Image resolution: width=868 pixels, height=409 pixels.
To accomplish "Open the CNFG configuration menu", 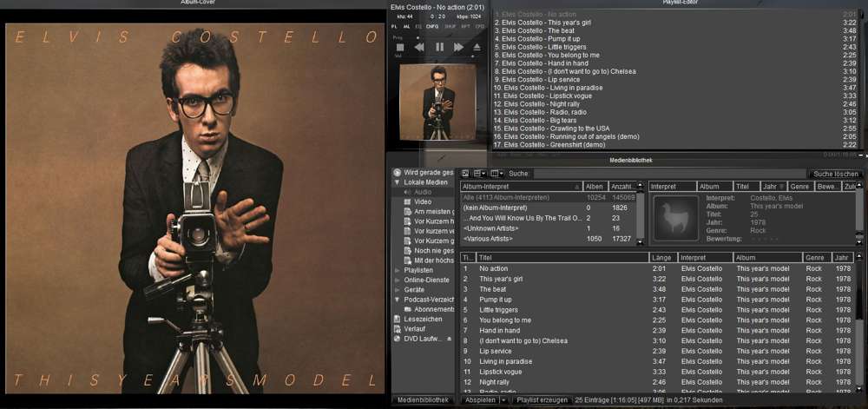I will pos(432,27).
